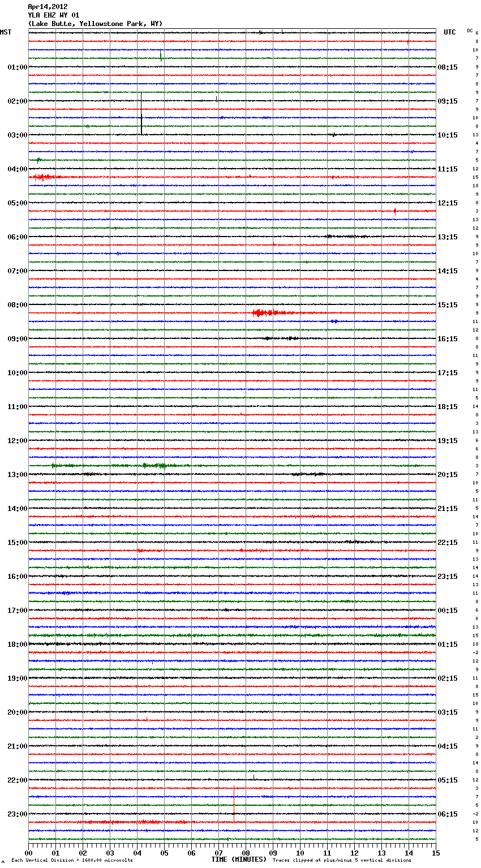The width and height of the screenshot is (481, 868).
Task: Select the "11:00" MST hour label
Action: pyautogui.click(x=18, y=407)
